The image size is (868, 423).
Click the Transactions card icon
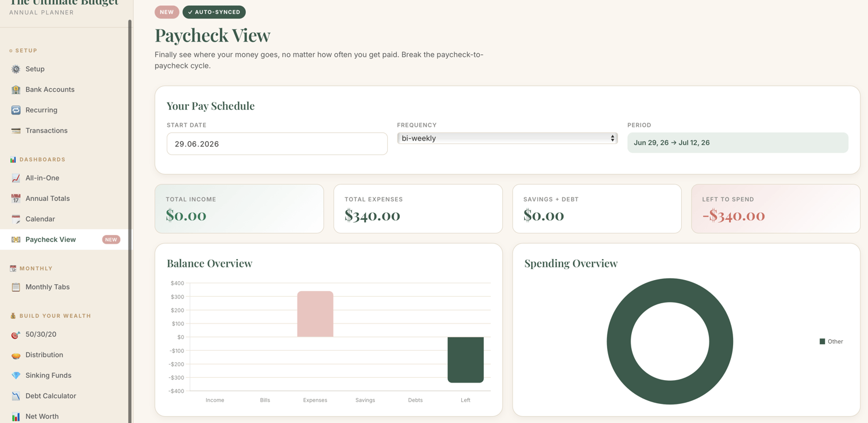[x=16, y=131]
